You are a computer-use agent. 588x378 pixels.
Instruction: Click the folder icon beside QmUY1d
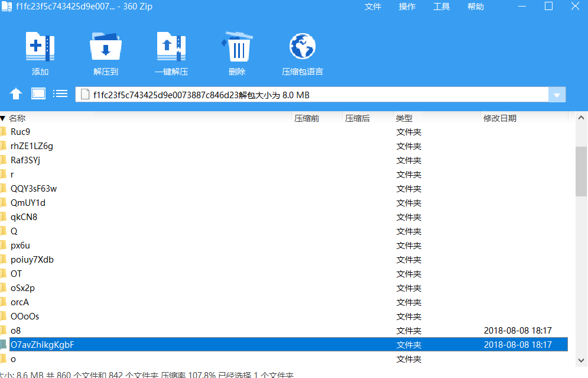pyautogui.click(x=4, y=203)
